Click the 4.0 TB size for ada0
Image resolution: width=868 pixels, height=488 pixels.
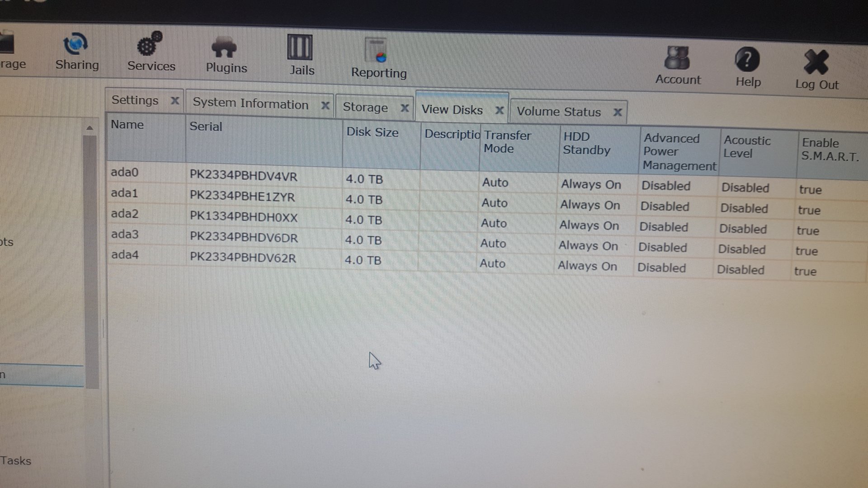(x=364, y=179)
